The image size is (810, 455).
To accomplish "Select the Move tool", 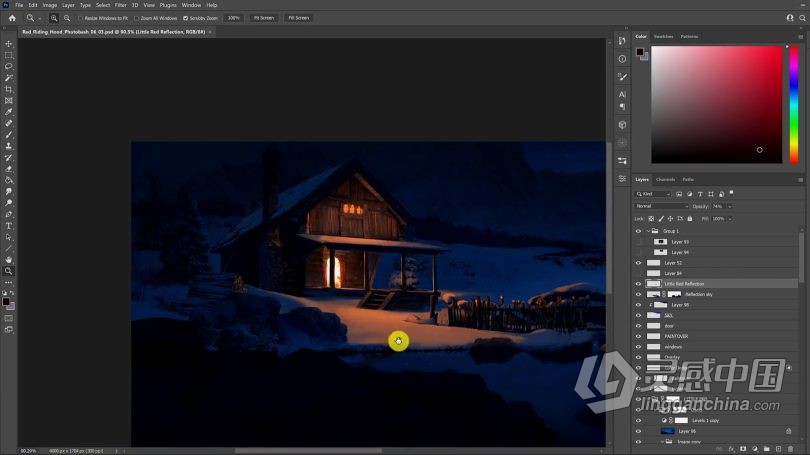I will pyautogui.click(x=9, y=44).
